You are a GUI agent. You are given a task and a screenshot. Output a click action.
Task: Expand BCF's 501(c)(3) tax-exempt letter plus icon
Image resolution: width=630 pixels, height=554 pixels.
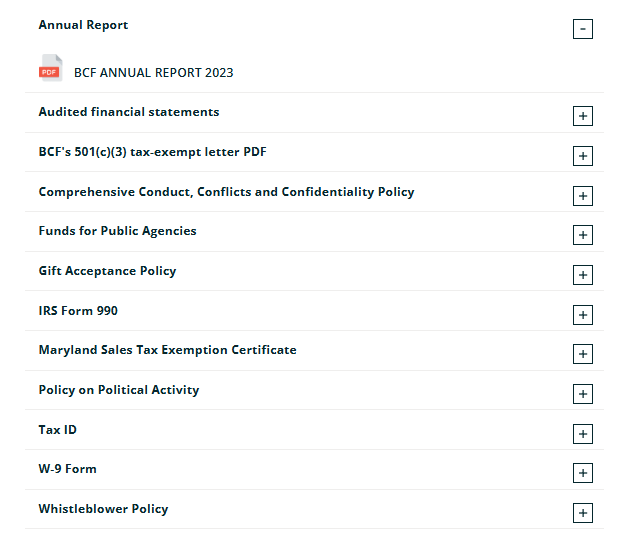click(x=583, y=156)
